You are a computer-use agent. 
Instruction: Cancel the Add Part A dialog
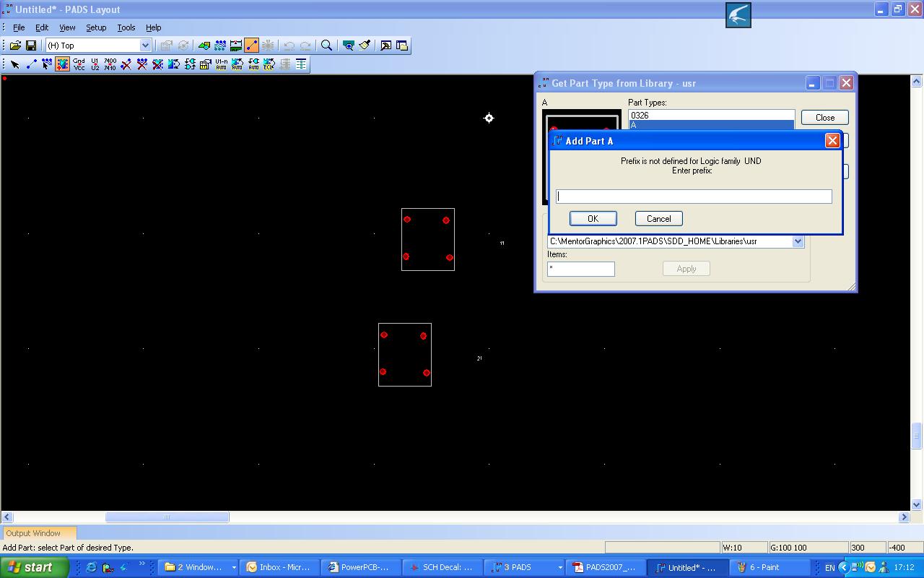coord(658,219)
